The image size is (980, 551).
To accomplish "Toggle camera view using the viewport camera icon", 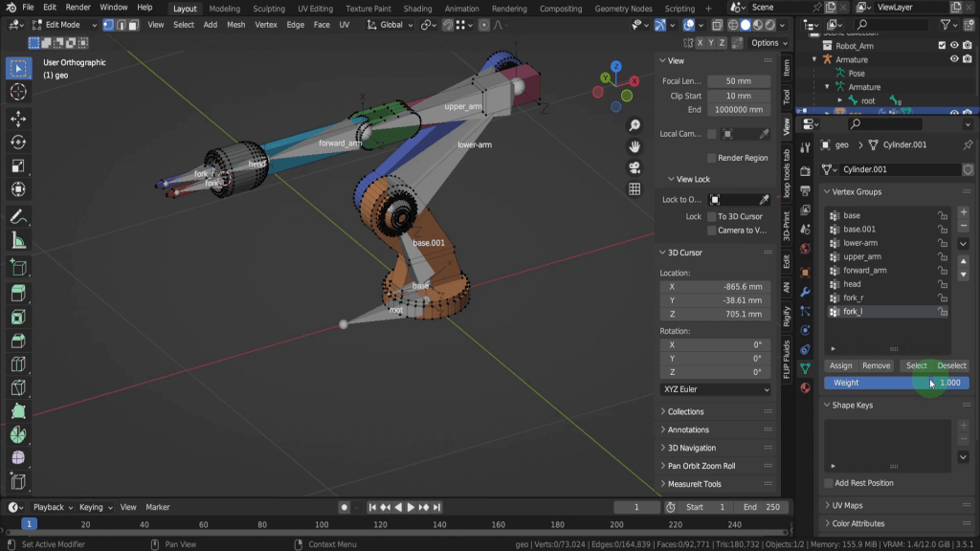I will pos(635,168).
